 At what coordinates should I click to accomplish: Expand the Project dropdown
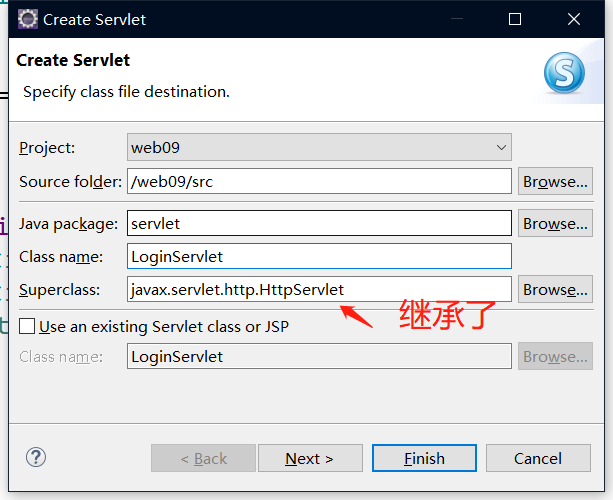point(501,148)
